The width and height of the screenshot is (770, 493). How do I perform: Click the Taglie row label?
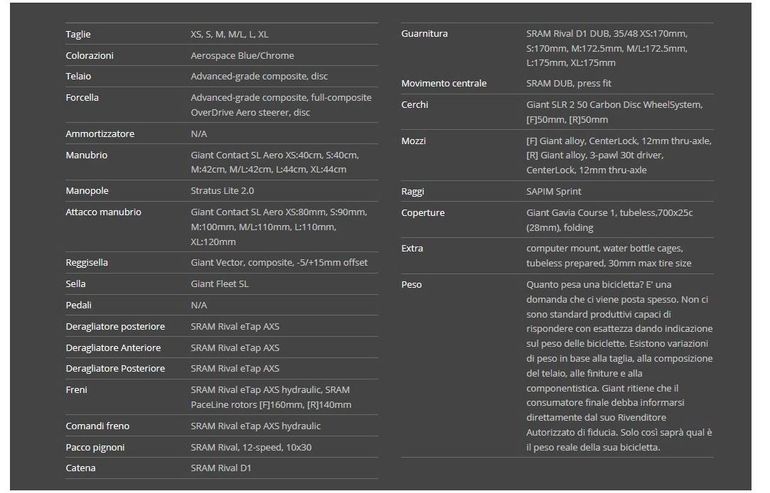78,34
